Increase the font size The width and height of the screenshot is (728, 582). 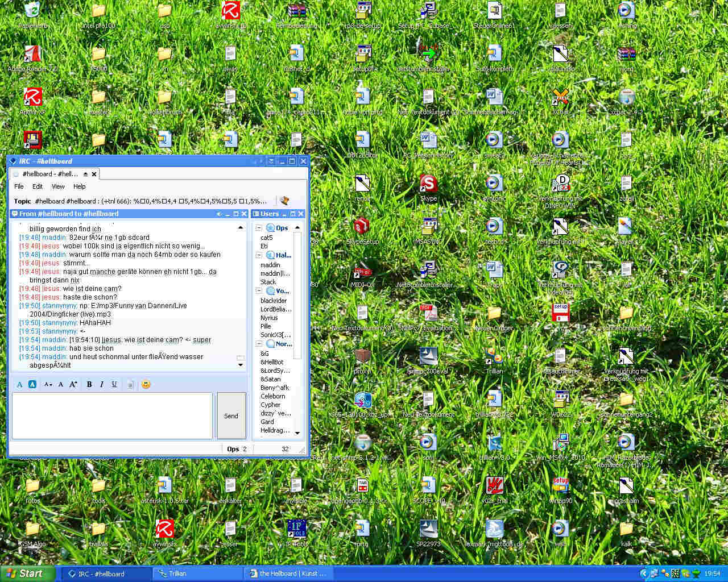73,385
